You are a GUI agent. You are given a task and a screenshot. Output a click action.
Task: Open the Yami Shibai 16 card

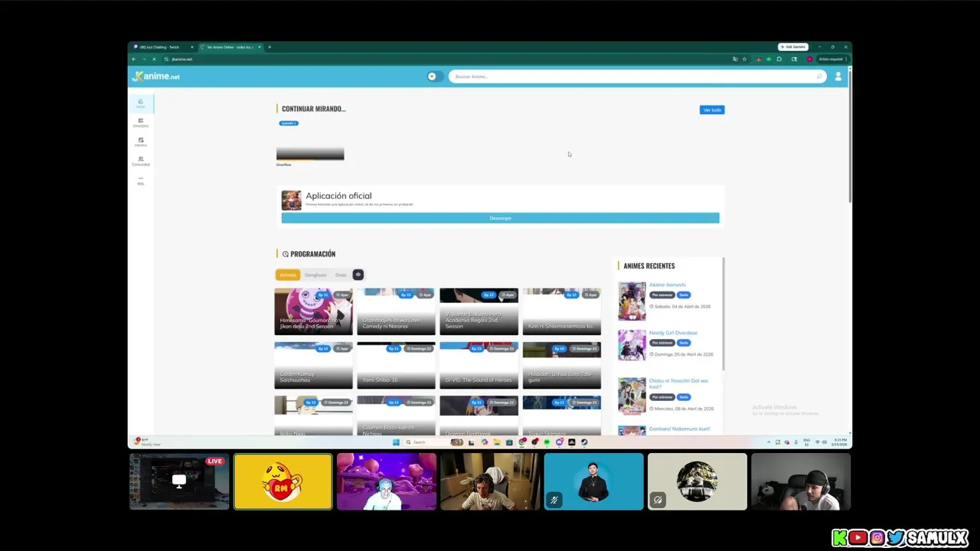pos(396,365)
